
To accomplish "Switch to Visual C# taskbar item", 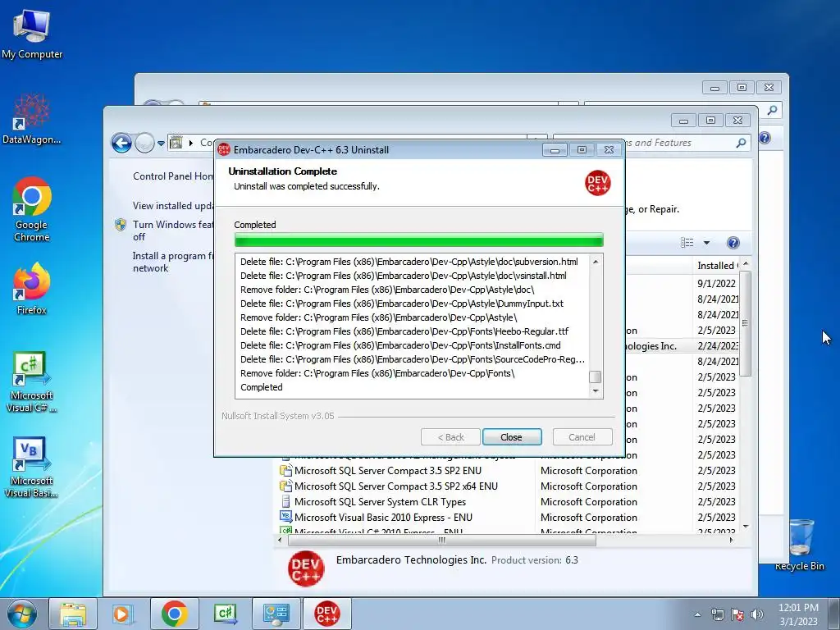I will point(225,614).
